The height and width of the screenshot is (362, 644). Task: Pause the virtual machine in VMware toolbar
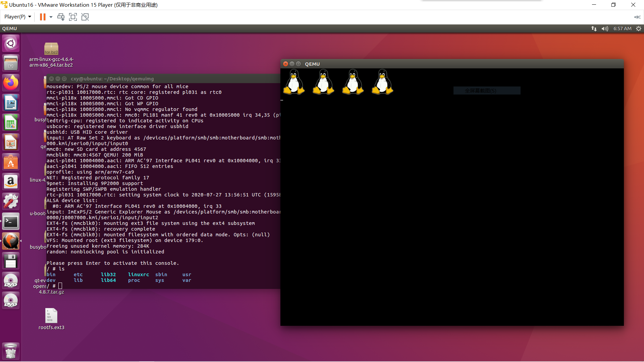tap(42, 17)
